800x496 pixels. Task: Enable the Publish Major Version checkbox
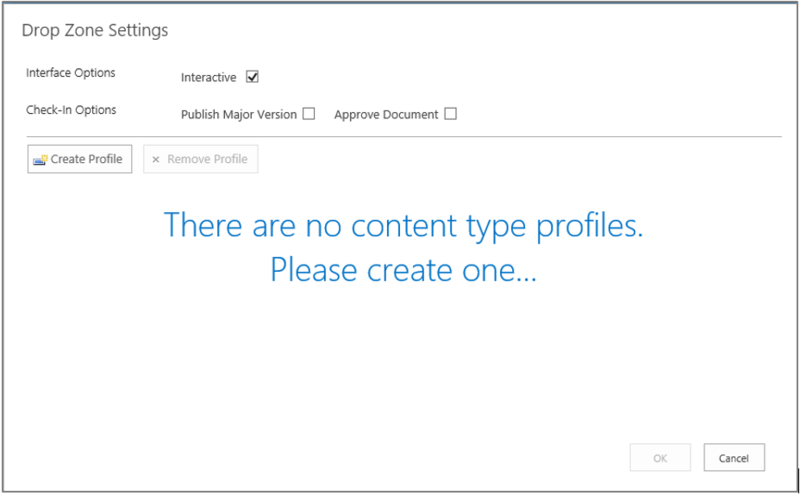(x=309, y=114)
